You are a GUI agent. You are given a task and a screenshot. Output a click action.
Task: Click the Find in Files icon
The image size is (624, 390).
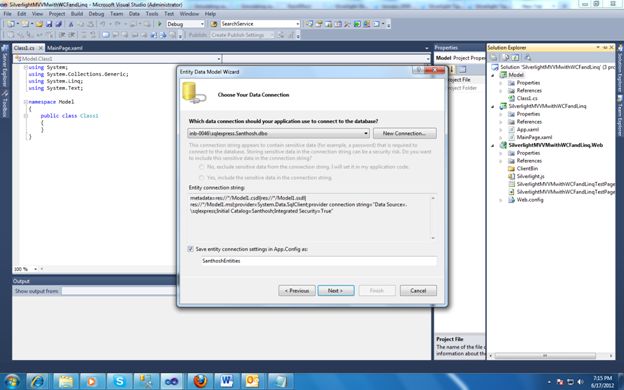pyautogui.click(x=214, y=24)
